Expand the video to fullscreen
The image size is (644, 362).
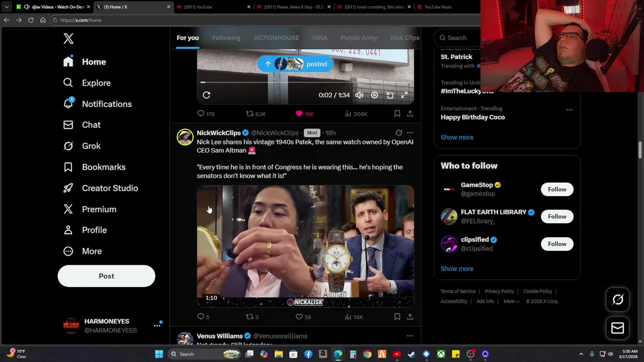pyautogui.click(x=405, y=95)
